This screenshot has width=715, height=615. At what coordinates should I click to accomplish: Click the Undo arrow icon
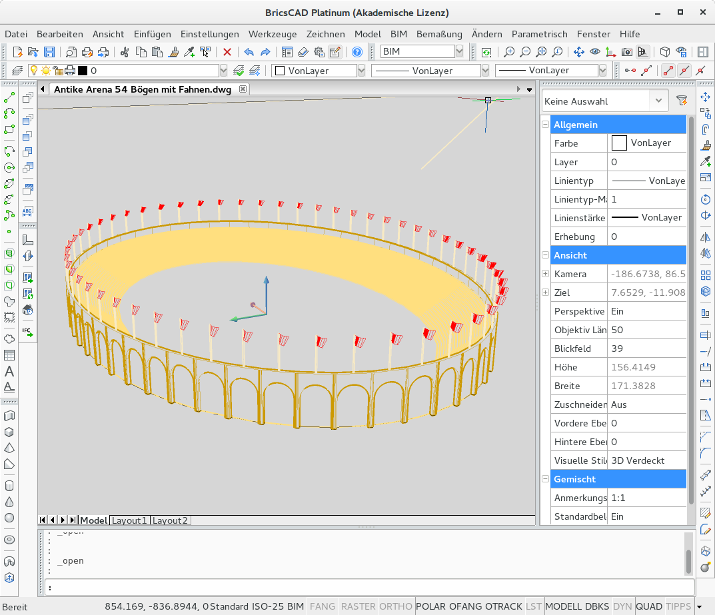(249, 52)
